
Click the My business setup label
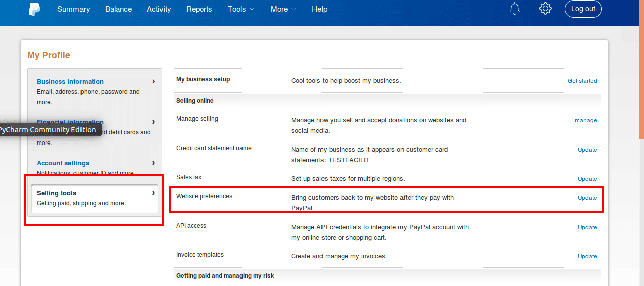[203, 79]
